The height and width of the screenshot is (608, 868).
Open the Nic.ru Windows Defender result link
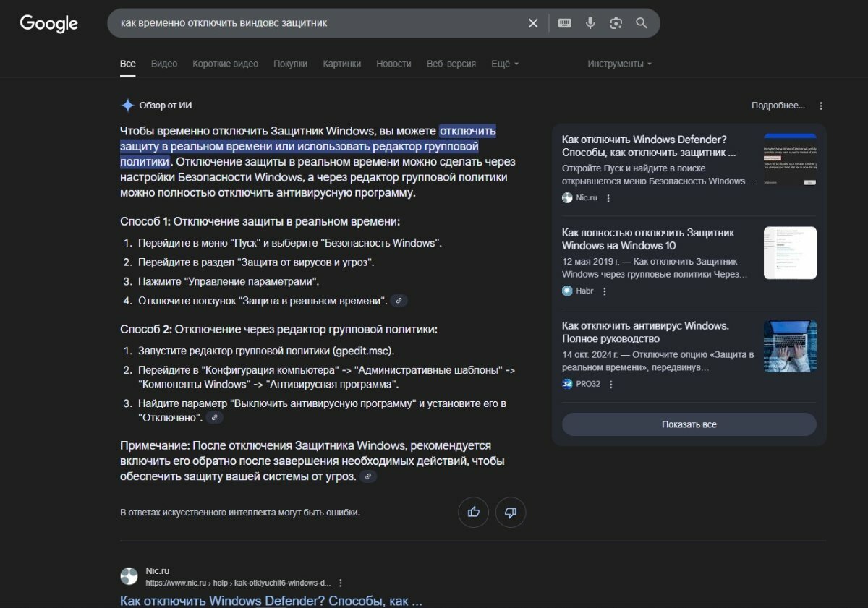click(x=271, y=601)
